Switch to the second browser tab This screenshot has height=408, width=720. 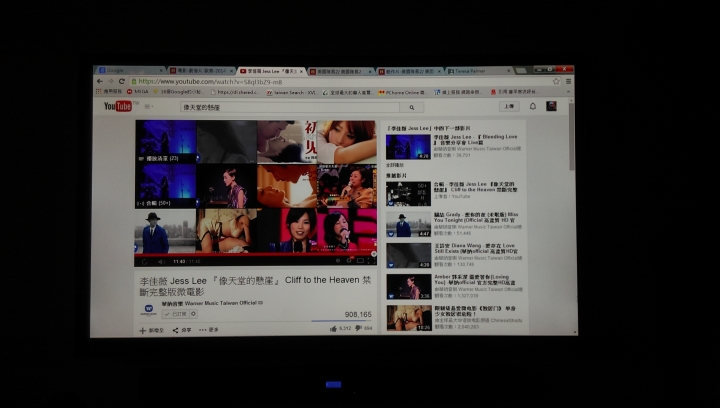tap(201, 71)
